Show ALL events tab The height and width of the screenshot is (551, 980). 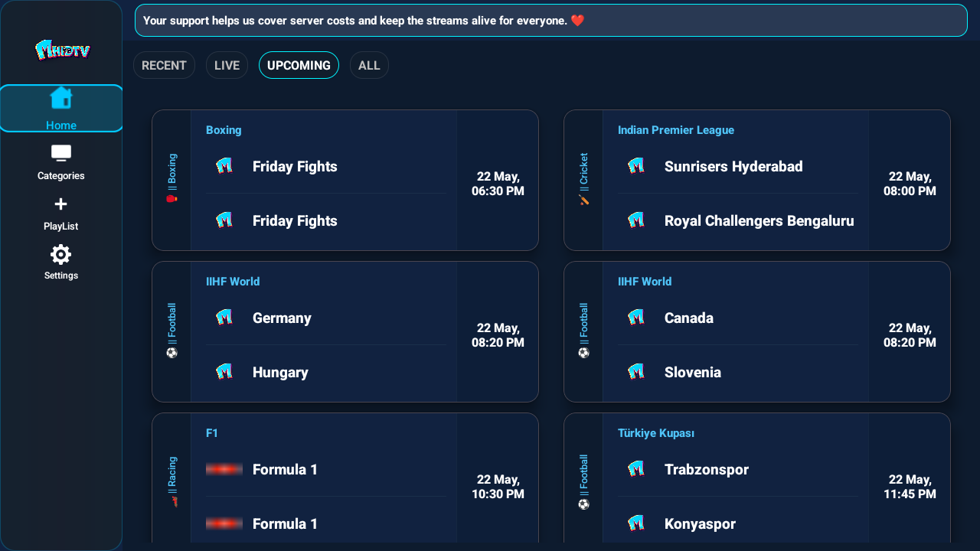click(369, 65)
